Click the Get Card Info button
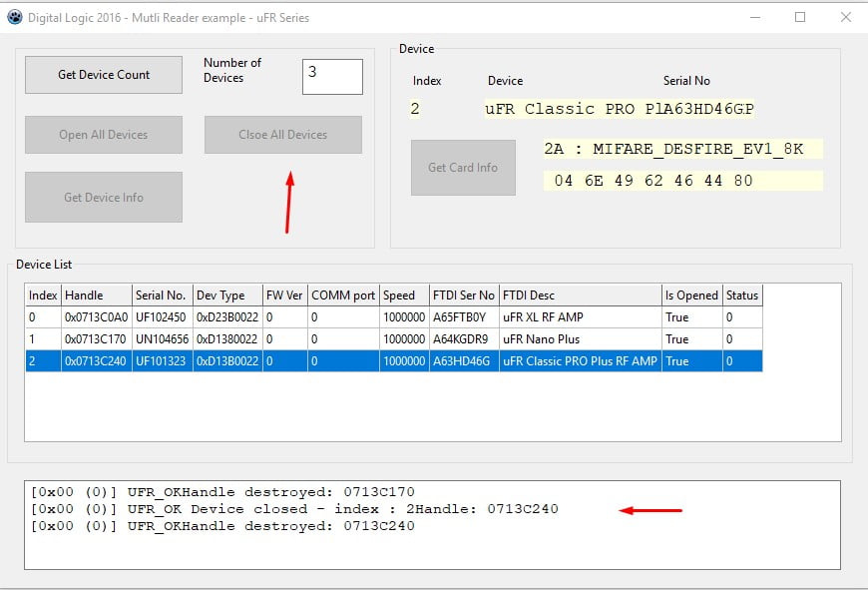Image resolution: width=868 pixels, height=590 pixels. point(463,168)
